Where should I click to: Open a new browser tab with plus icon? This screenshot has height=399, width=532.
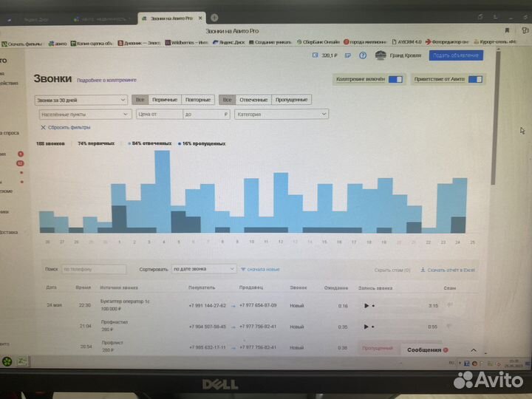[214, 17]
